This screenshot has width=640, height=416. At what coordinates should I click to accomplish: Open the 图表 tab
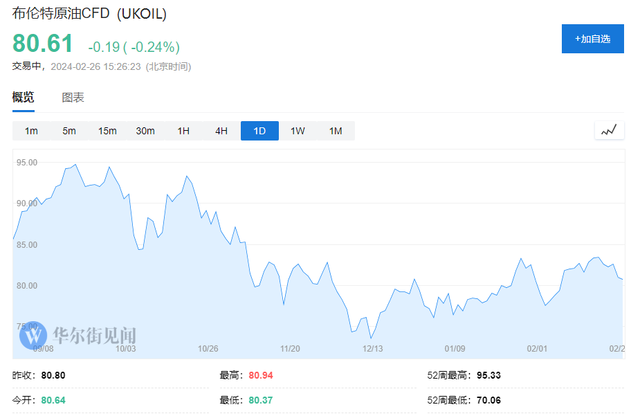[x=73, y=97]
